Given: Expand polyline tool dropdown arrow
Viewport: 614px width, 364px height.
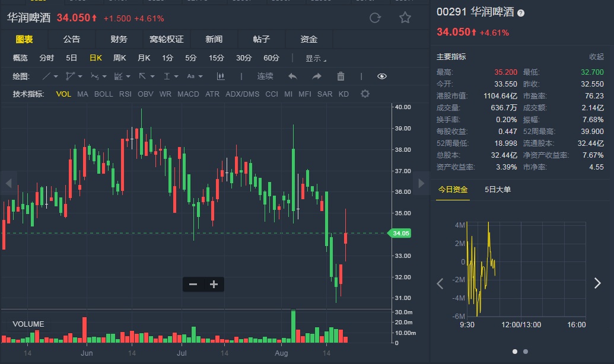Looking at the screenshot, I should pos(80,76).
